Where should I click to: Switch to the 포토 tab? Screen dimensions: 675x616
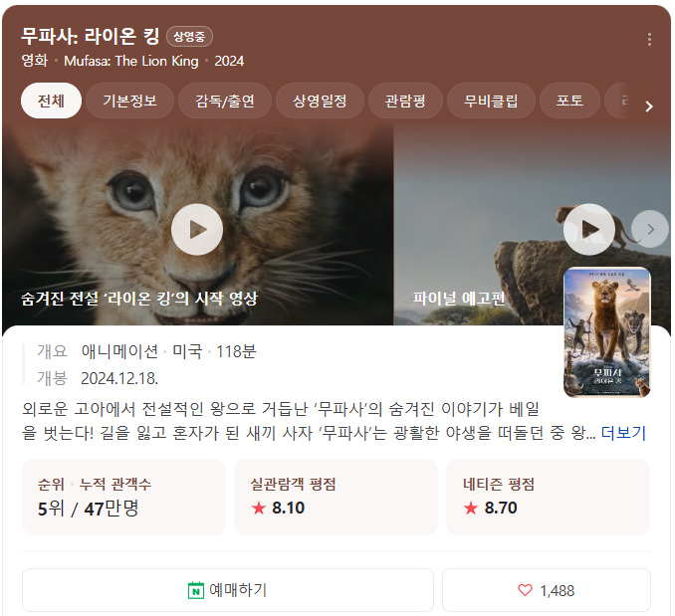[x=569, y=101]
